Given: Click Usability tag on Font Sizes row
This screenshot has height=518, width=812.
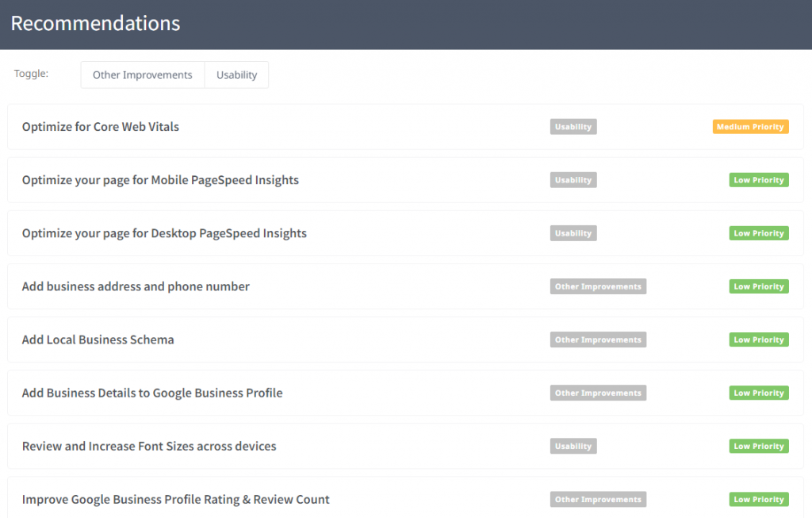Looking at the screenshot, I should tap(573, 446).
